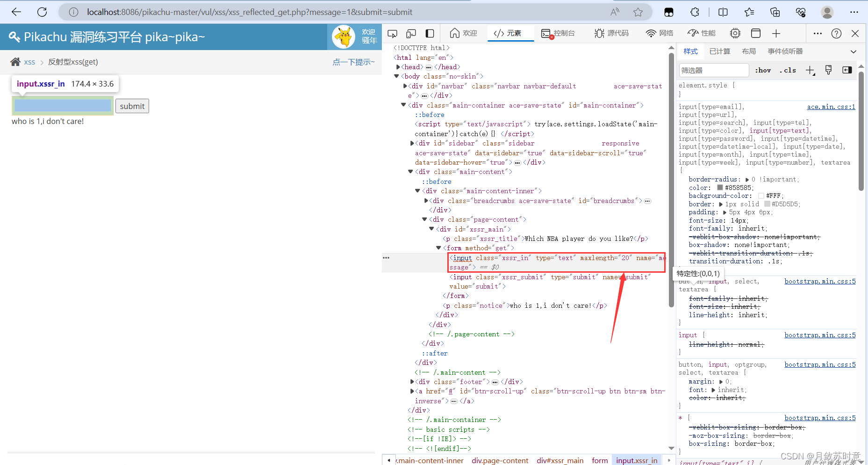
Task: Open user profile avatar
Action: click(x=827, y=12)
